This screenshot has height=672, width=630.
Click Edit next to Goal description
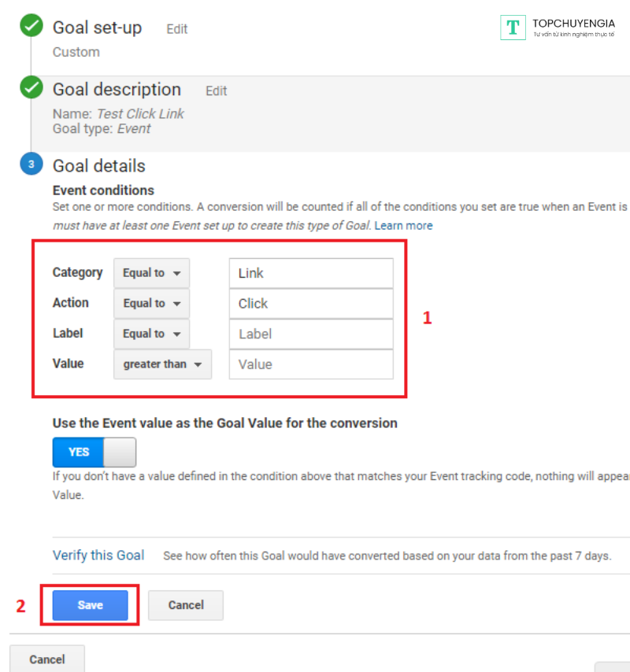pyautogui.click(x=217, y=90)
